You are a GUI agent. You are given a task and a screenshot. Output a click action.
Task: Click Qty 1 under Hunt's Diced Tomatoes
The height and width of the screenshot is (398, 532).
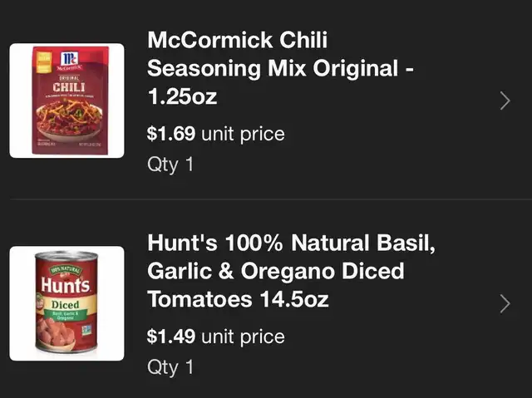pyautogui.click(x=170, y=366)
